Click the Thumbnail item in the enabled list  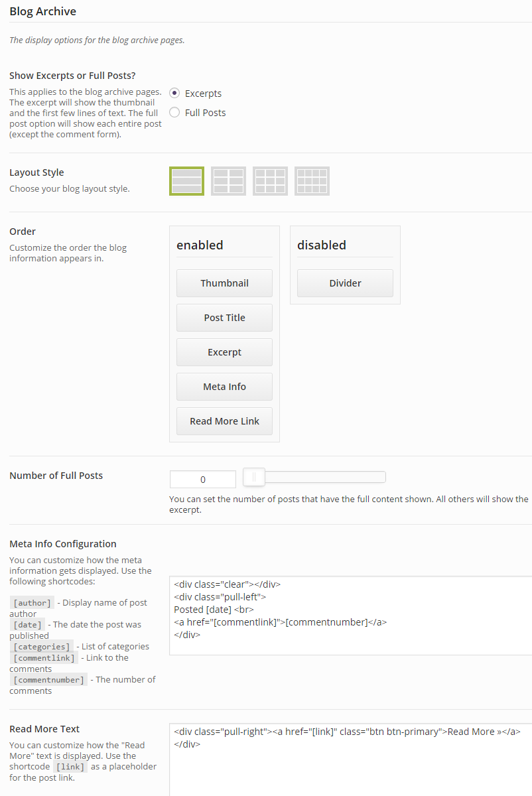[224, 283]
